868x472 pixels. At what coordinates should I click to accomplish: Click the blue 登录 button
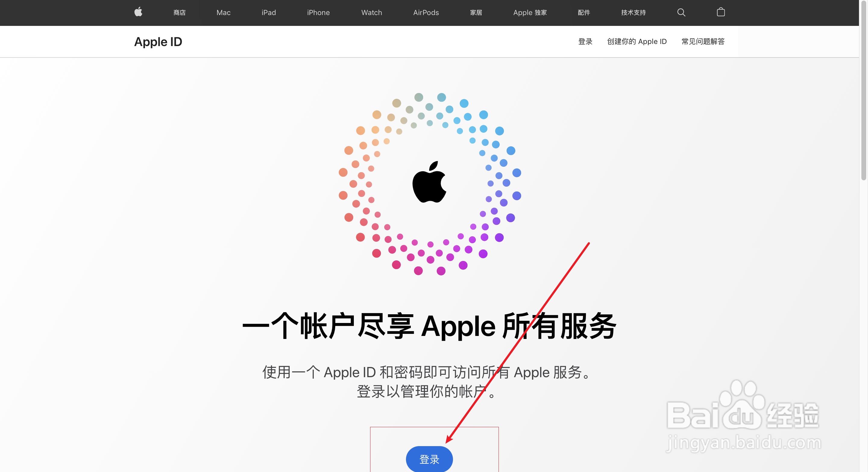tap(429, 459)
